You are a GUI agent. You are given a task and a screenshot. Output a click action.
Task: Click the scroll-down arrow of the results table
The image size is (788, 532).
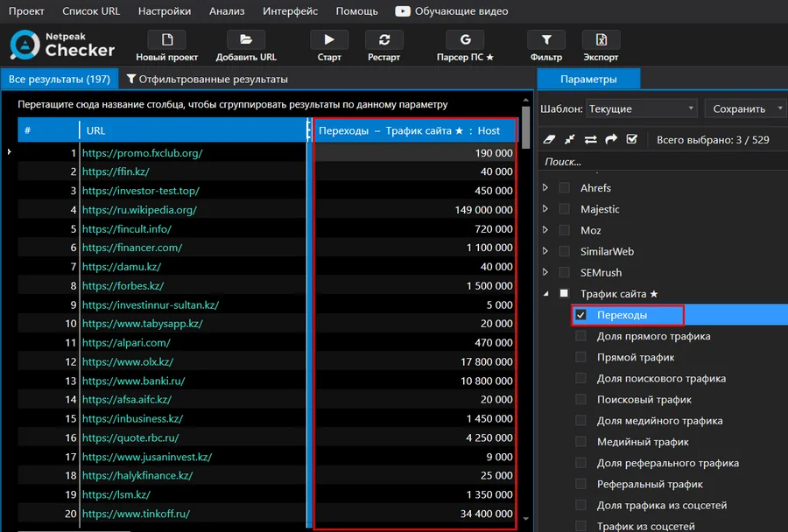(525, 518)
